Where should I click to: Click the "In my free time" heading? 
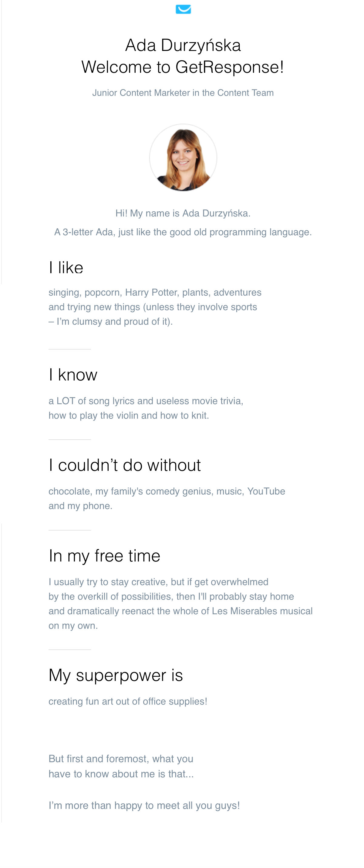click(x=104, y=556)
